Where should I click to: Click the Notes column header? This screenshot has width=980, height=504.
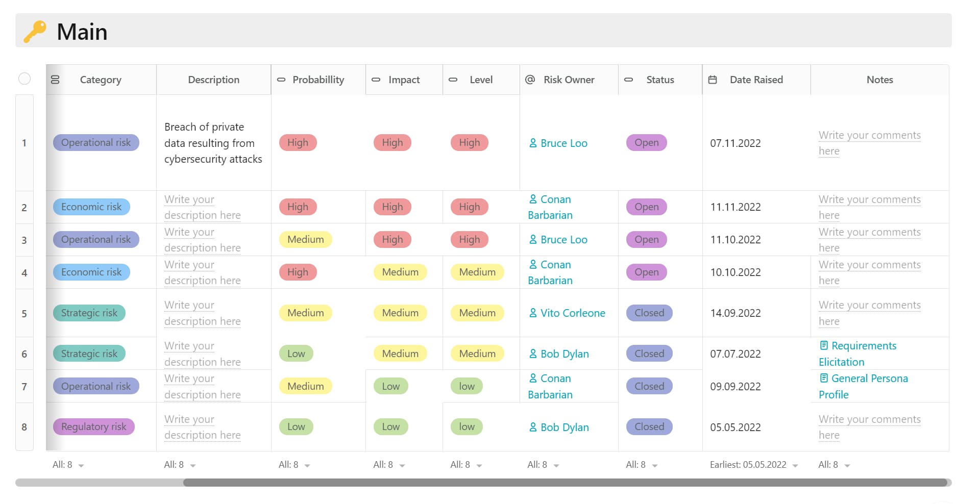(x=879, y=80)
